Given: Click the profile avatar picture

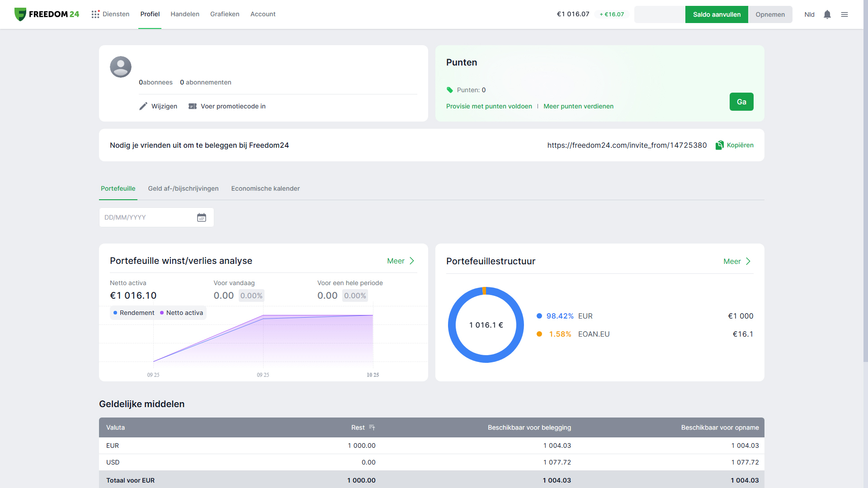Looking at the screenshot, I should tap(121, 67).
